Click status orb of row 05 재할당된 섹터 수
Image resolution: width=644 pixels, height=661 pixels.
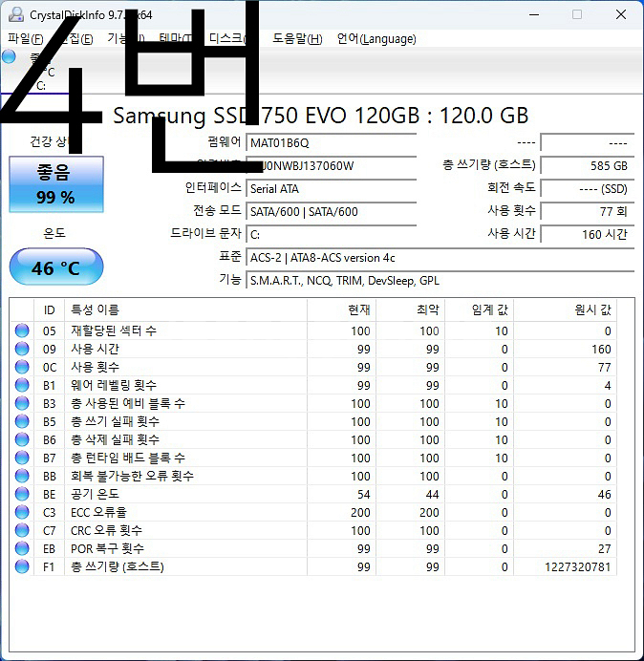[x=22, y=330]
